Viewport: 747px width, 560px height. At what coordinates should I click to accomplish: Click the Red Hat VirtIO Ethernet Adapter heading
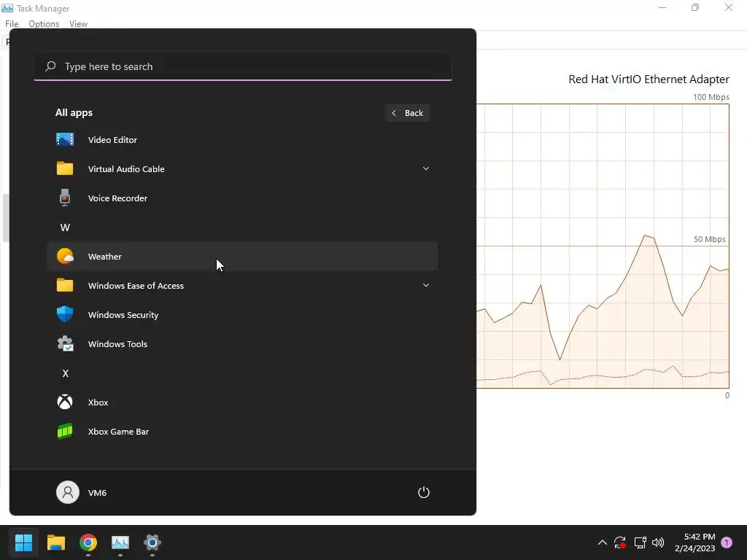coord(649,79)
